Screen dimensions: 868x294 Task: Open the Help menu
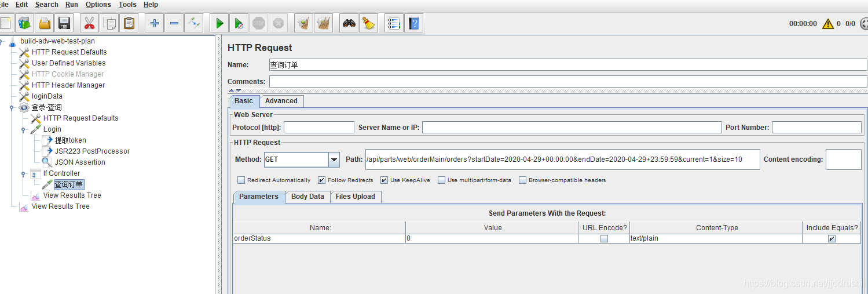pos(151,5)
